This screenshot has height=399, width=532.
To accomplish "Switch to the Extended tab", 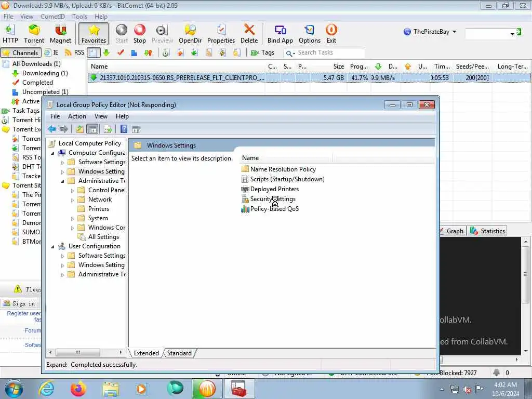I will 146,353.
